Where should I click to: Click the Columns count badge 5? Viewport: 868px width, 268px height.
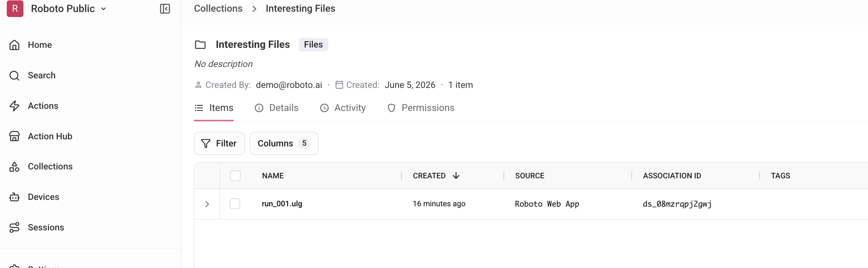click(304, 143)
